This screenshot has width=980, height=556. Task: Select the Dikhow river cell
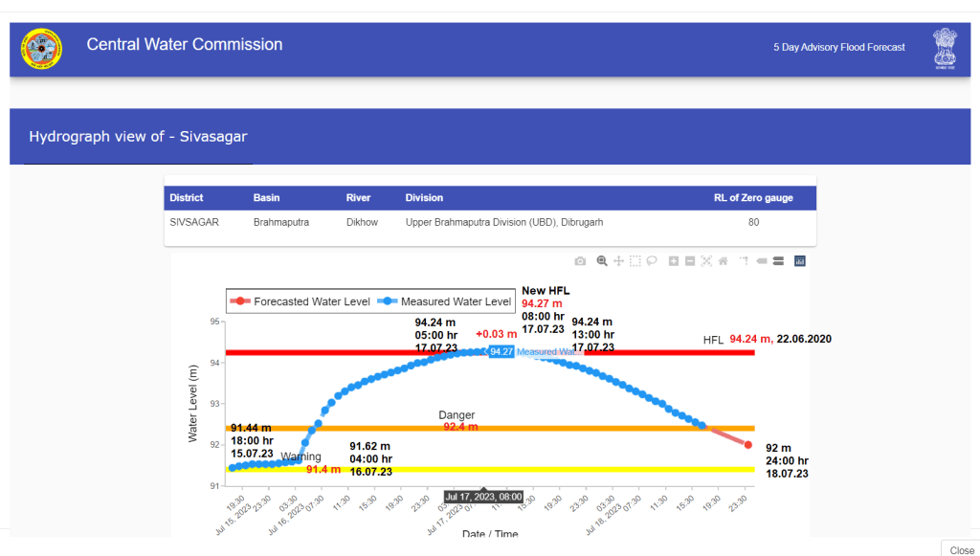(x=362, y=222)
